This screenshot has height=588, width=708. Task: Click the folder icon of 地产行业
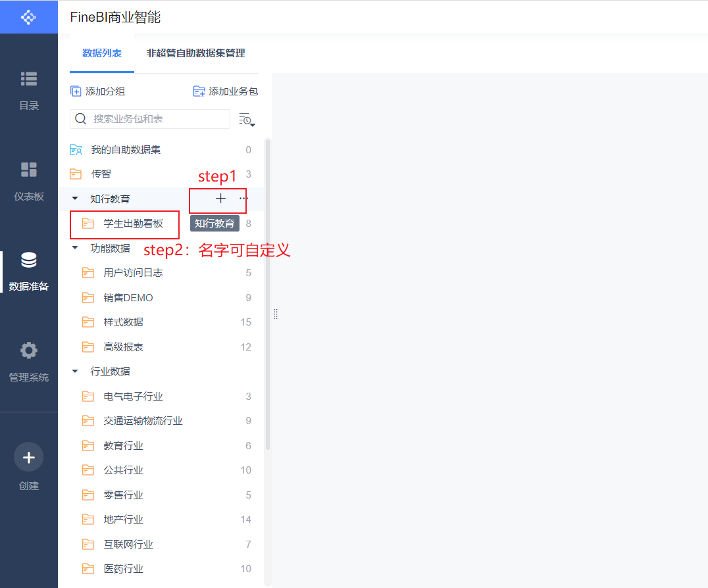(x=88, y=520)
